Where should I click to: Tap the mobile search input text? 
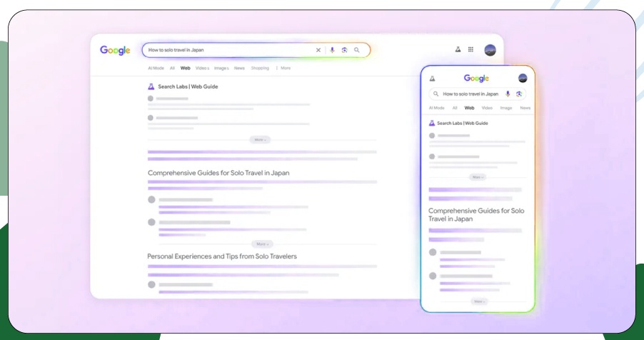tap(471, 94)
